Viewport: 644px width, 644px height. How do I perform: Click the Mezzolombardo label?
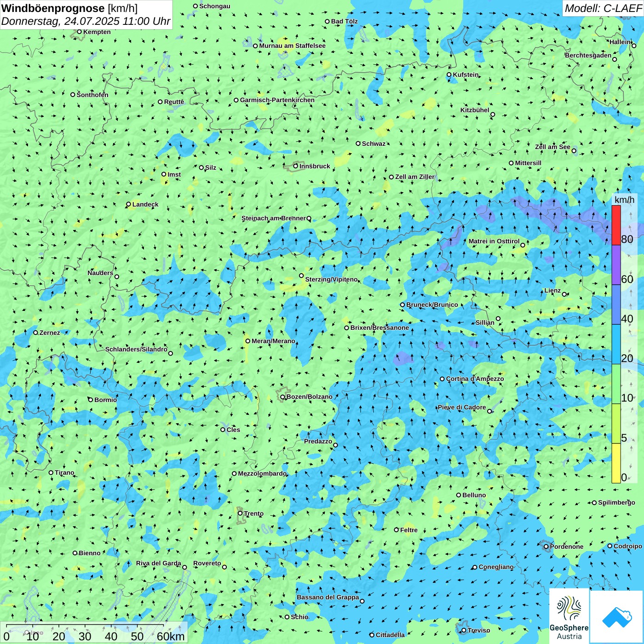(263, 473)
